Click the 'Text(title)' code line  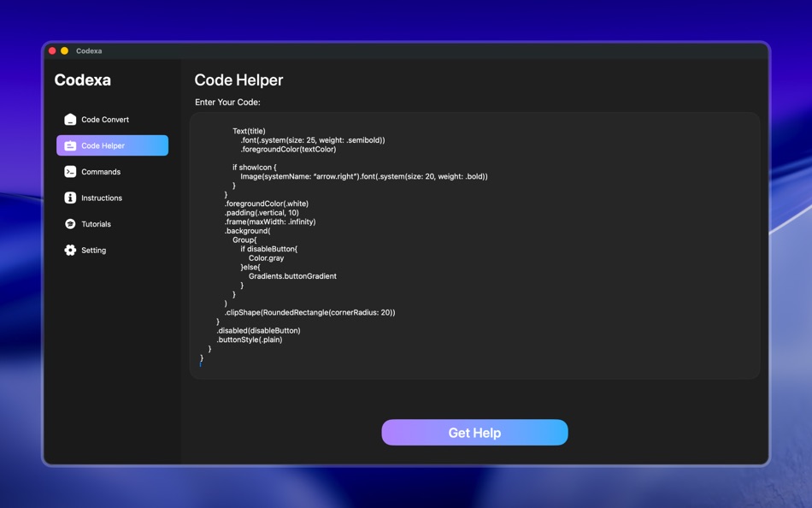(249, 131)
